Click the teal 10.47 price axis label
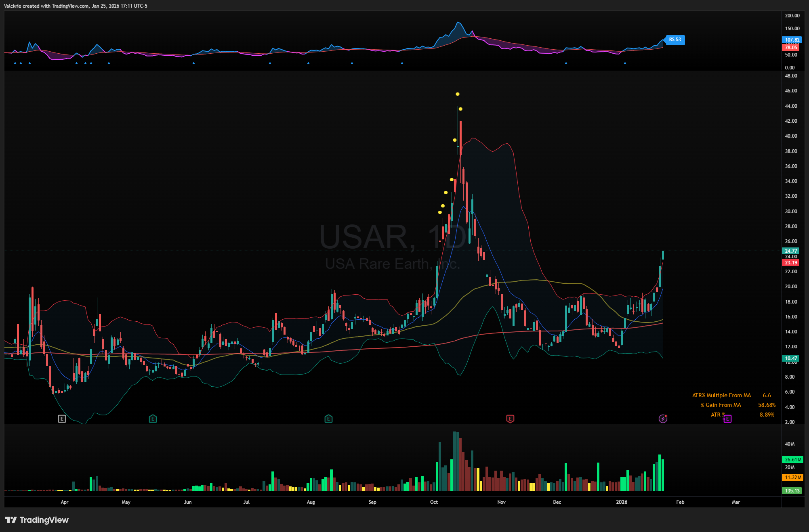Viewport: 809px width, 532px height. (x=791, y=358)
